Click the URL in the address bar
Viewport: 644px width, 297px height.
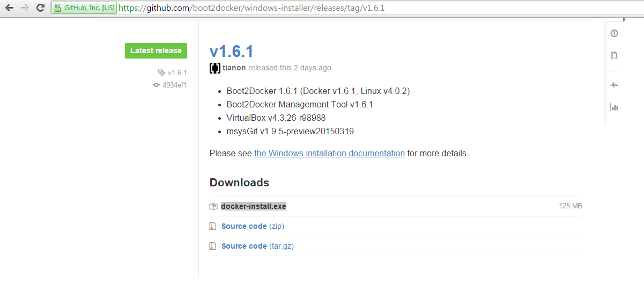point(251,9)
